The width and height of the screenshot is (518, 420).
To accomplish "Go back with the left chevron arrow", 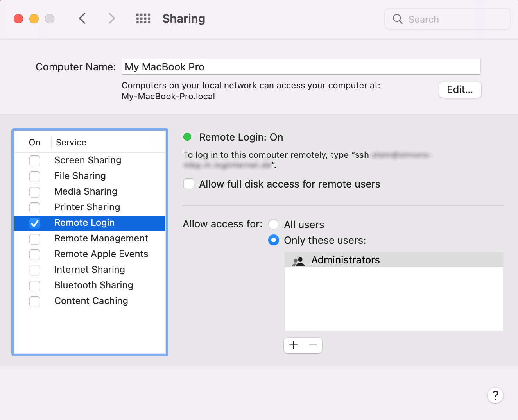I will pyautogui.click(x=82, y=18).
